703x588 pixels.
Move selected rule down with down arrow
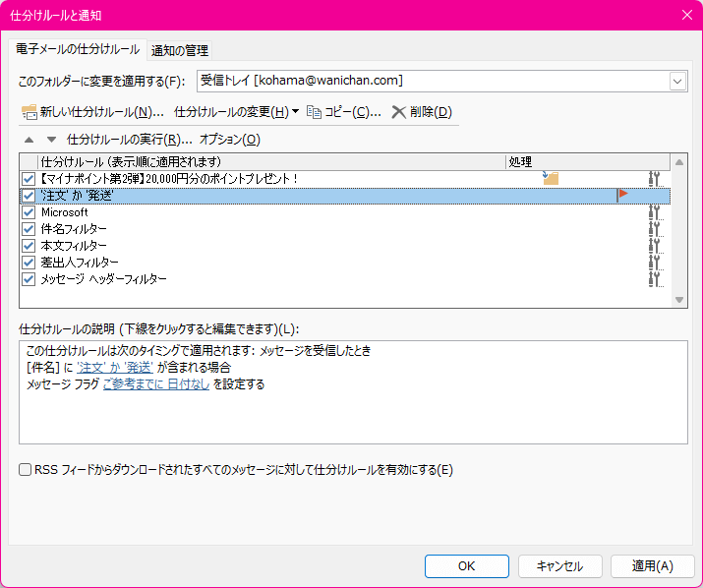[51, 140]
